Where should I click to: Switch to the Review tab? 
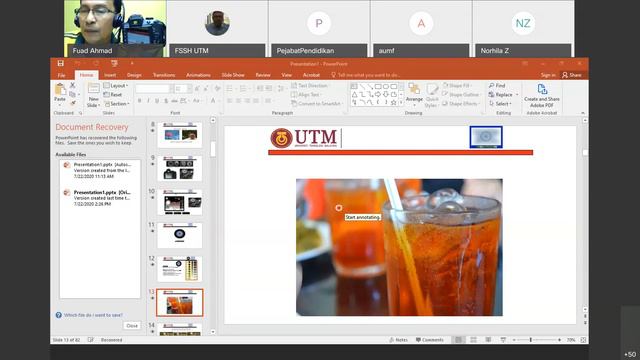[x=263, y=75]
